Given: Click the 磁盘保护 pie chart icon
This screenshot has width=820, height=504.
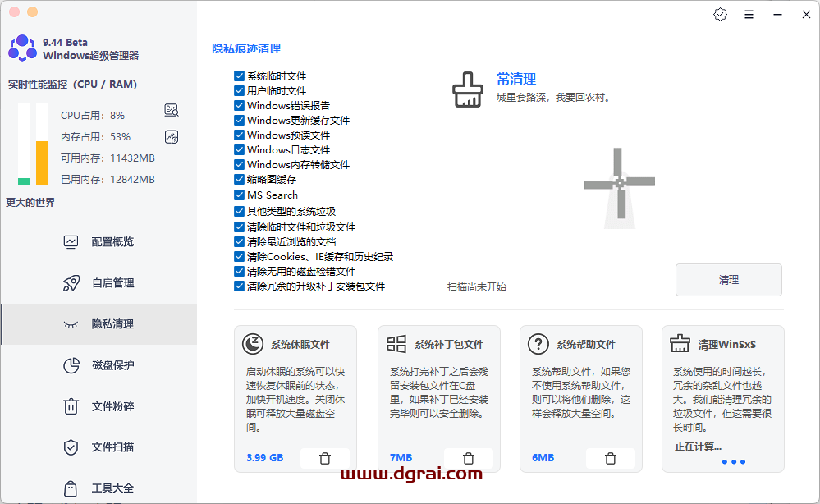Looking at the screenshot, I should [x=71, y=365].
